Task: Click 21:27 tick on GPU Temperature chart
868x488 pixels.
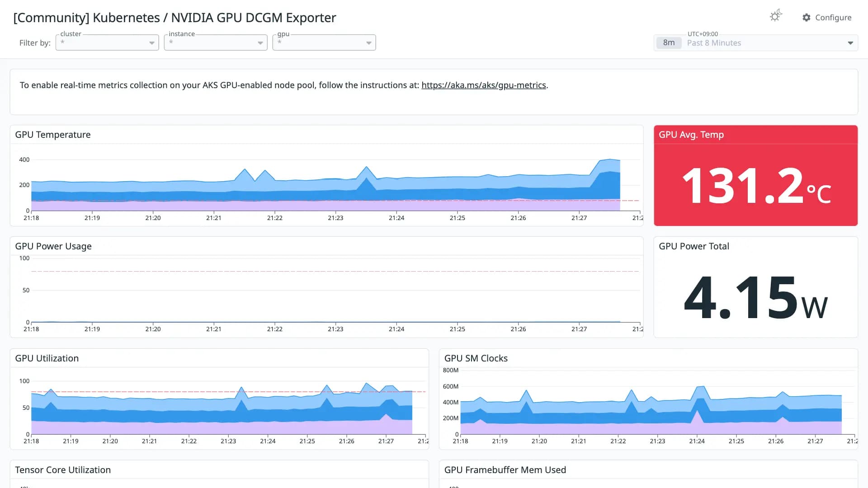Action: click(579, 218)
